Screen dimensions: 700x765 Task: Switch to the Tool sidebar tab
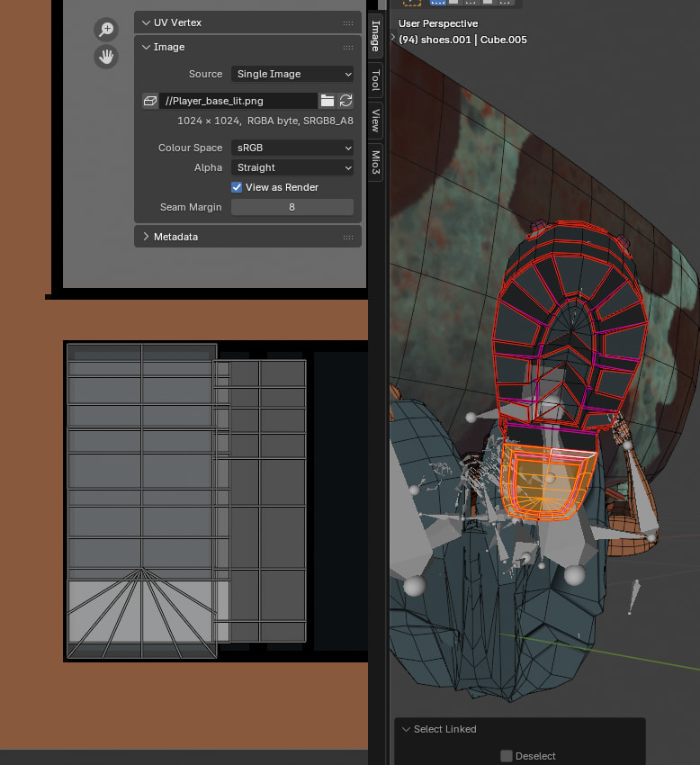pos(375,80)
